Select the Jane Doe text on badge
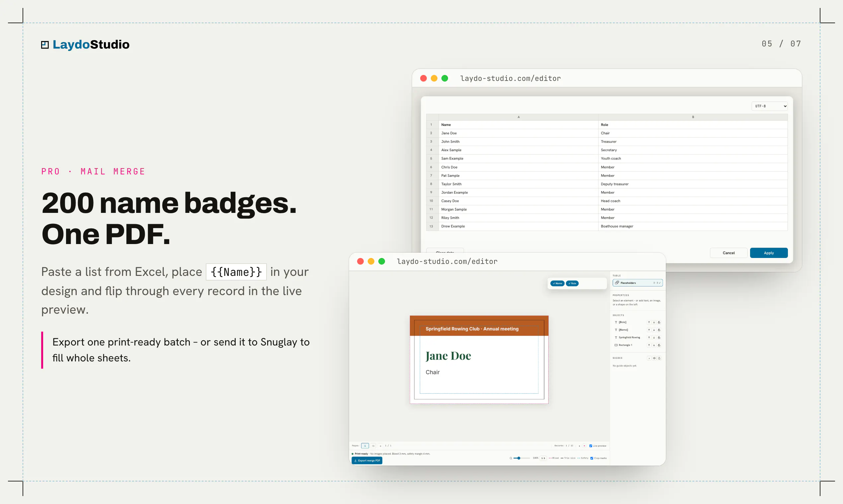This screenshot has height=504, width=843. pos(448,356)
